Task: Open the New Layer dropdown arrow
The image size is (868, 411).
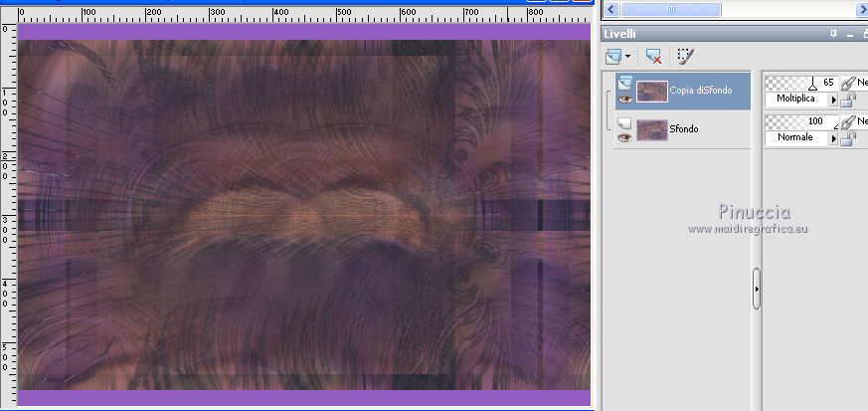Action: pos(627,57)
